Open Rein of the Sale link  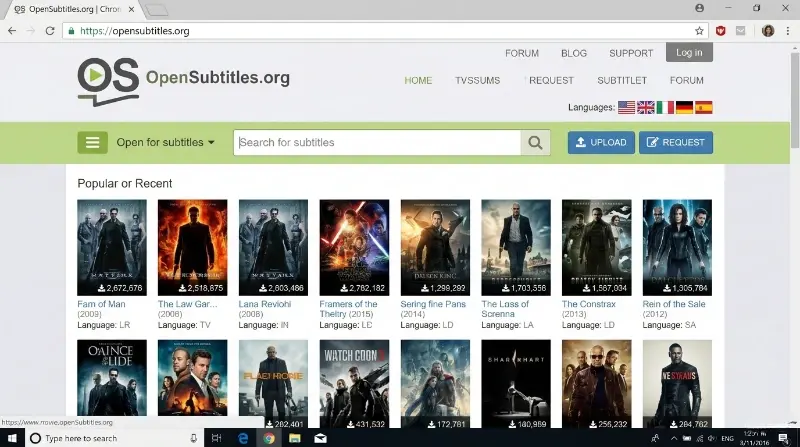tap(673, 304)
